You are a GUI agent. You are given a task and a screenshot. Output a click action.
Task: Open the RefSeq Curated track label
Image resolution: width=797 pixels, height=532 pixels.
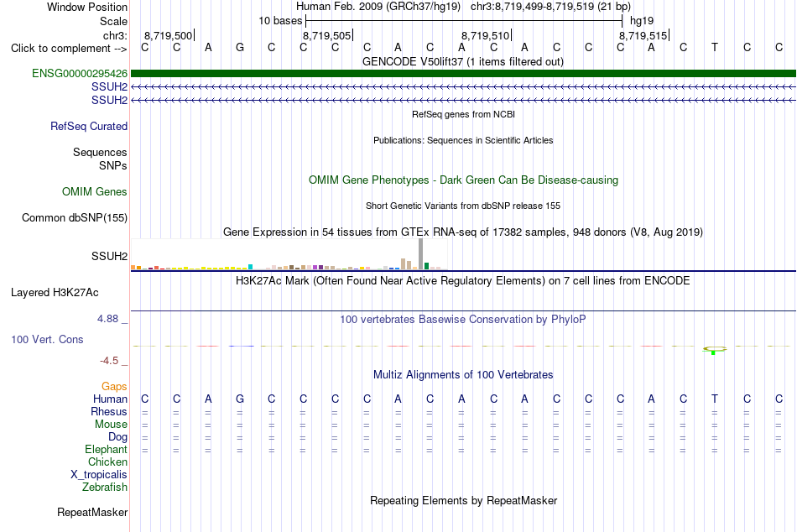[89, 126]
